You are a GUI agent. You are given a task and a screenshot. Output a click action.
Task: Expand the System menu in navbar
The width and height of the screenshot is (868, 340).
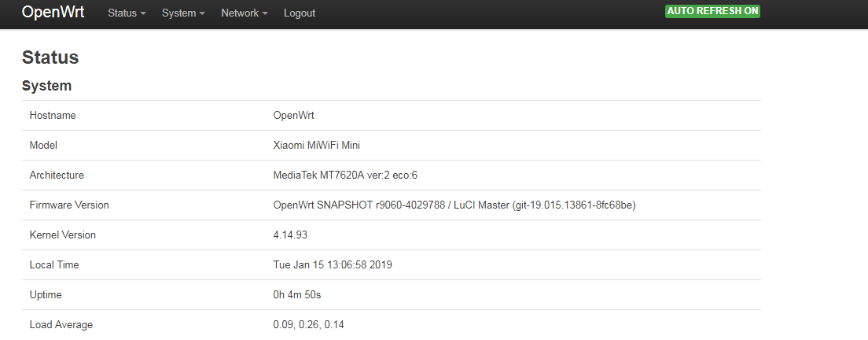click(183, 13)
